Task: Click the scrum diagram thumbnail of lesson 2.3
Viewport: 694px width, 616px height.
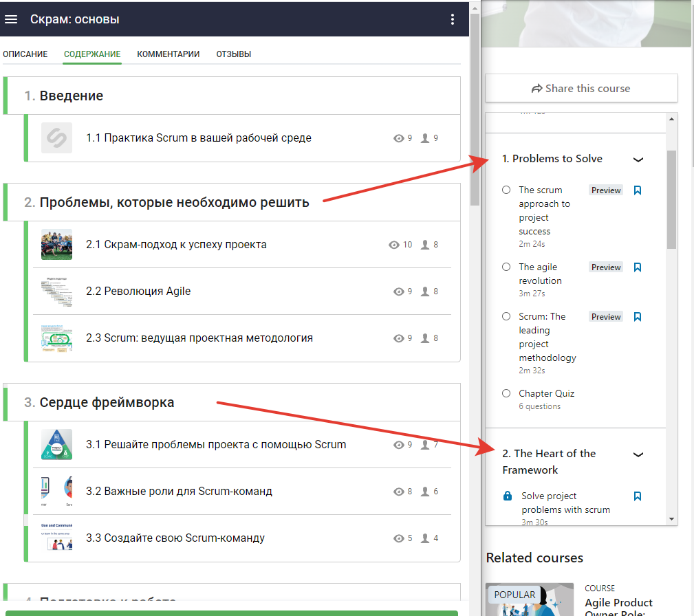Action: tap(56, 338)
